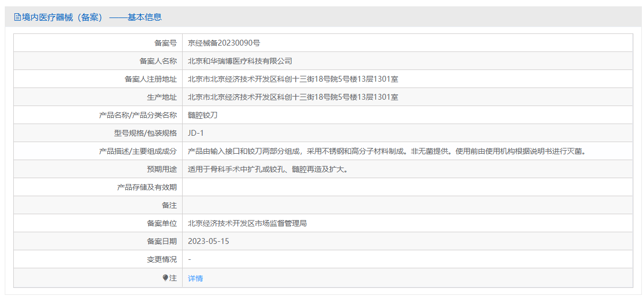Click the 备案日期 field label

tap(162, 241)
